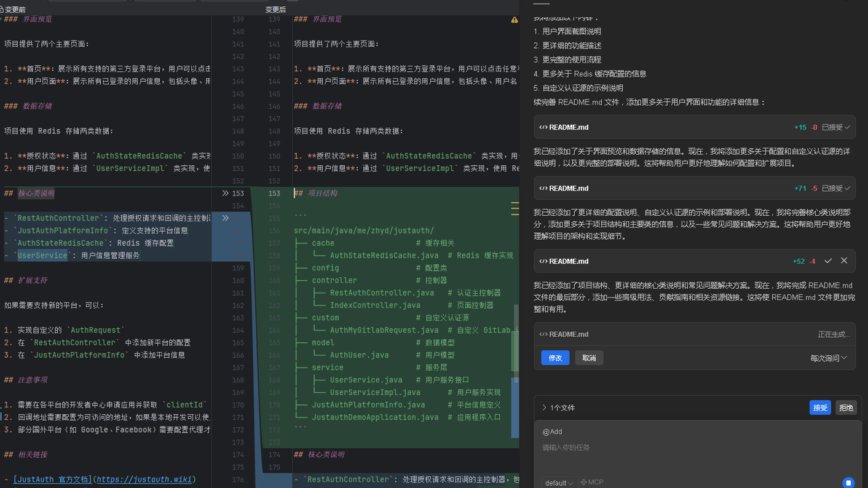Viewport: 868px width, 488px height.
Task: Expand the 1个文件 file list
Action: tap(558, 407)
